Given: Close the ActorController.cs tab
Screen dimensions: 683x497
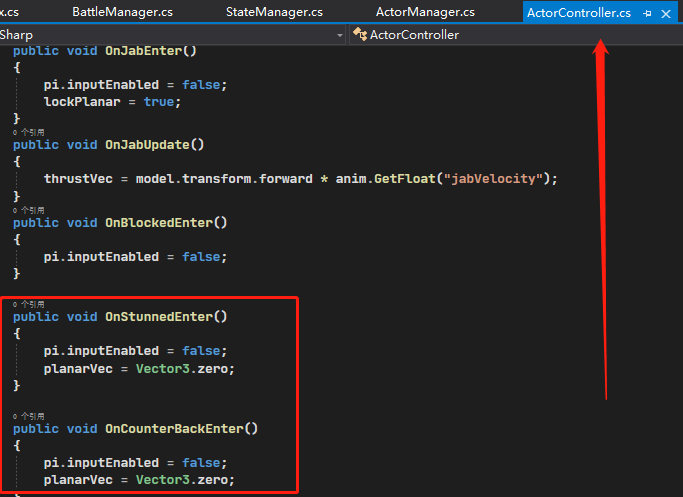Looking at the screenshot, I should 666,14.
